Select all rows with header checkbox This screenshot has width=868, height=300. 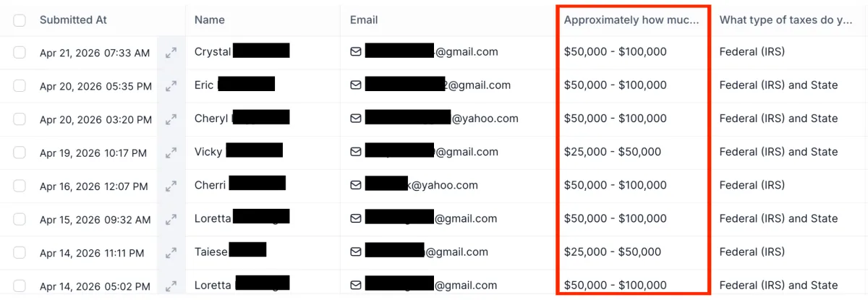[x=20, y=20]
